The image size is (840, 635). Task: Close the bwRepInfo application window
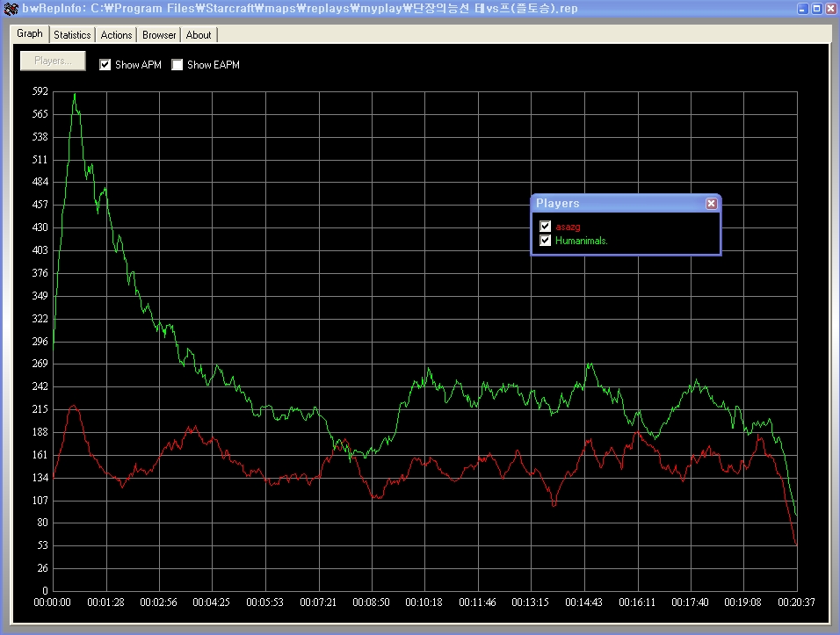pos(830,9)
